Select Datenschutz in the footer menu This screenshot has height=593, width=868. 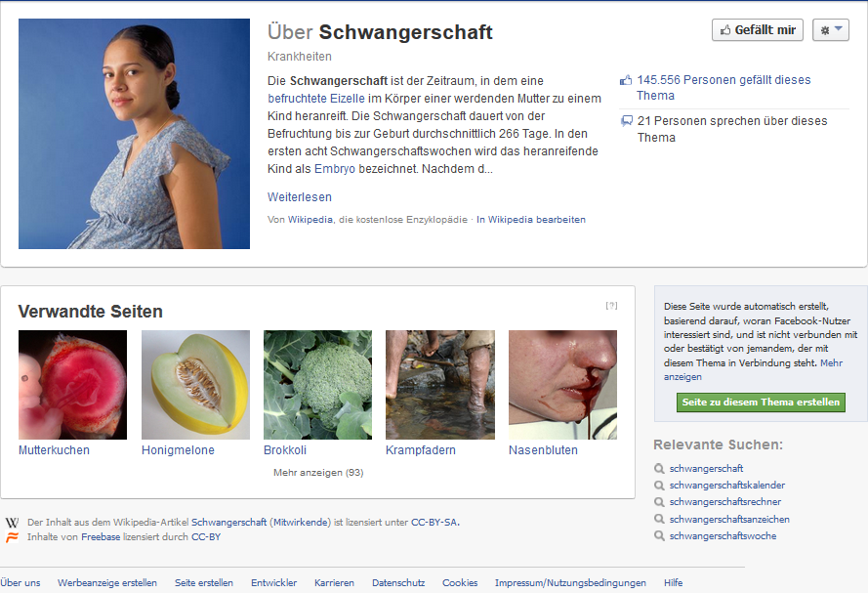coord(398,582)
